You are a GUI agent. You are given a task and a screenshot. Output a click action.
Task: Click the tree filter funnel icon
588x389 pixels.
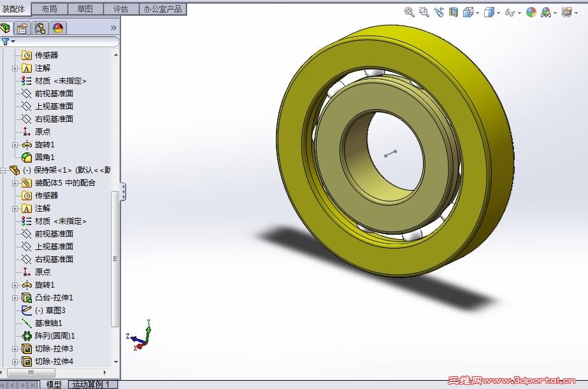(x=5, y=41)
